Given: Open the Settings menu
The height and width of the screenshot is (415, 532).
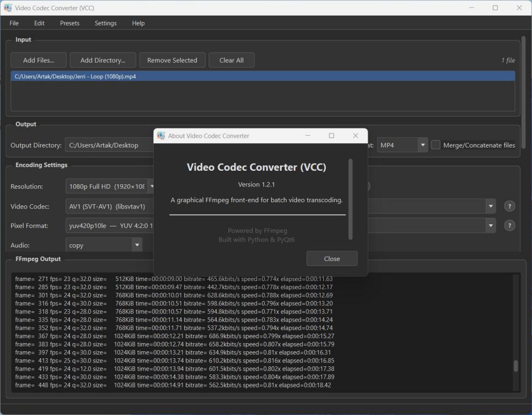Looking at the screenshot, I should (105, 23).
